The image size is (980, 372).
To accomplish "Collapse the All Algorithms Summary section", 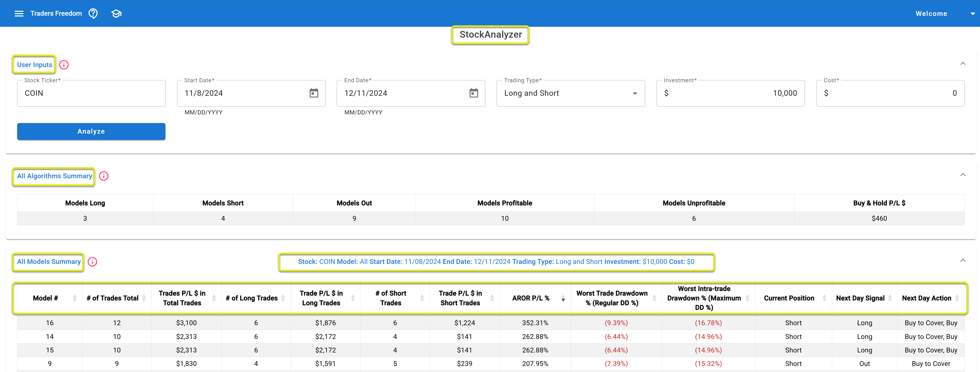I will coord(963,174).
